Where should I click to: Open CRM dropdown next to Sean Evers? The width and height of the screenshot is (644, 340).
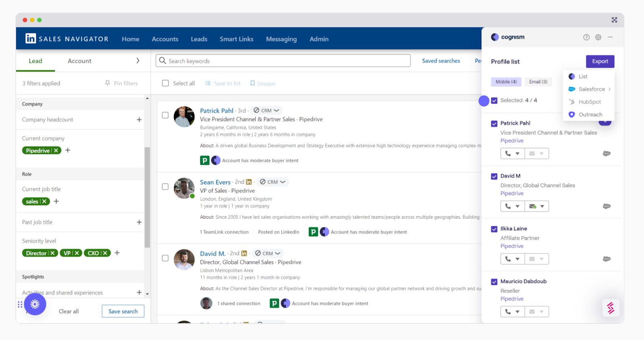(x=272, y=182)
